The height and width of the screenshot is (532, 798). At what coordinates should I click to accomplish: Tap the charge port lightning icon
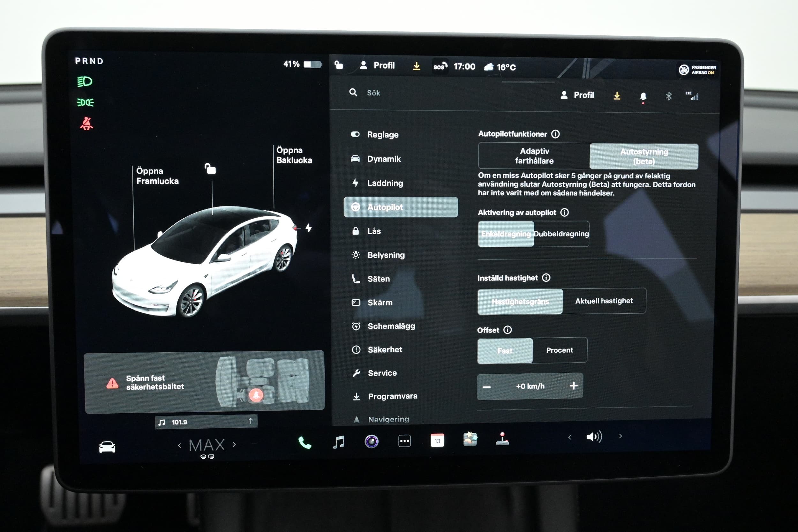tap(308, 228)
